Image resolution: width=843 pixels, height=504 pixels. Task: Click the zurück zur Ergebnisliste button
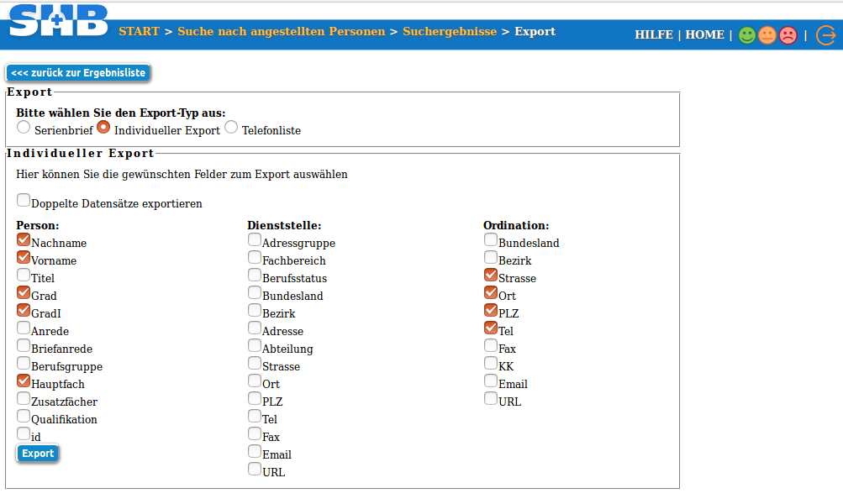77,72
